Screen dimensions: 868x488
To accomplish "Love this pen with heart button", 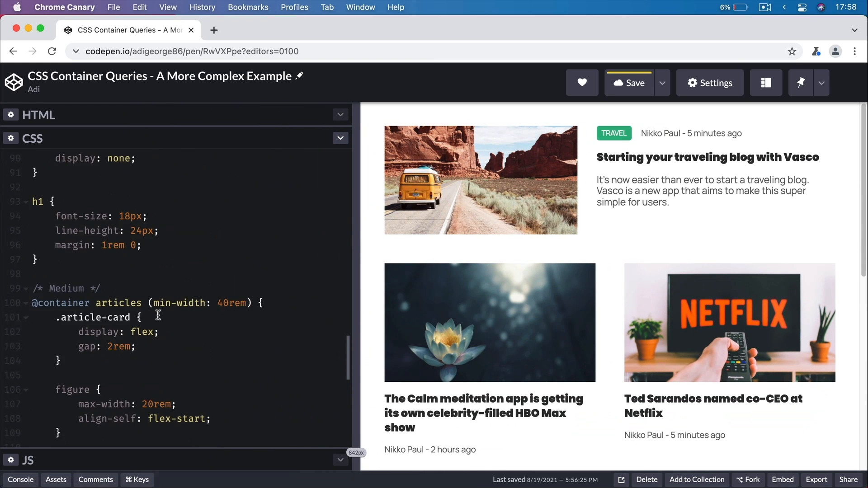I will [582, 83].
